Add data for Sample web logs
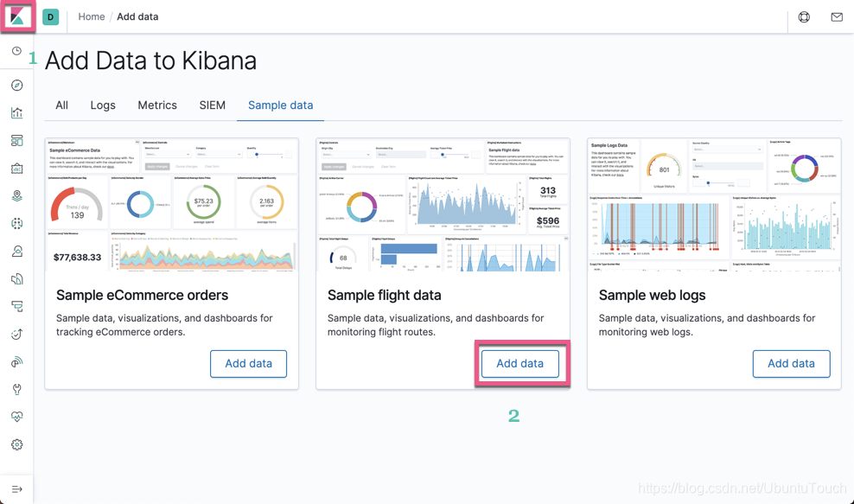This screenshot has width=854, height=504. tap(792, 363)
